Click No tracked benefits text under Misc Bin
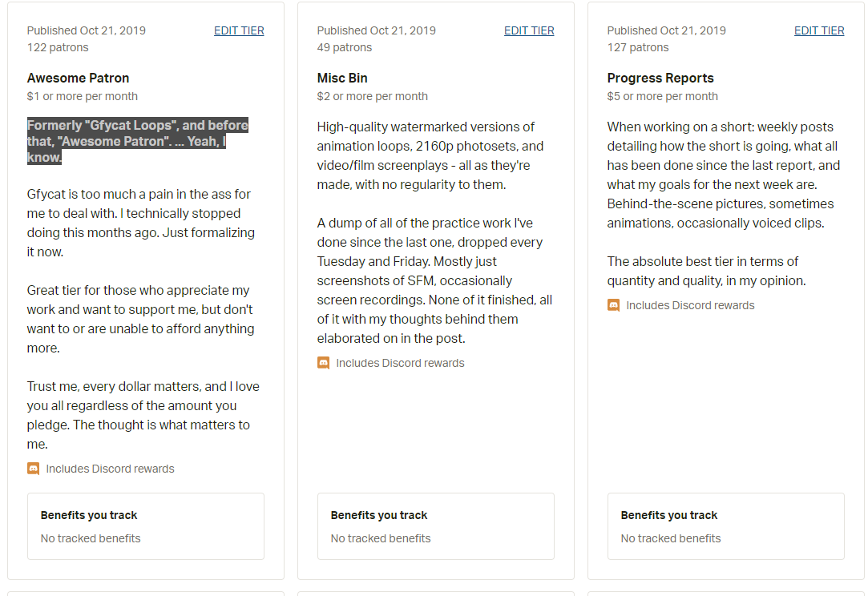 (381, 538)
